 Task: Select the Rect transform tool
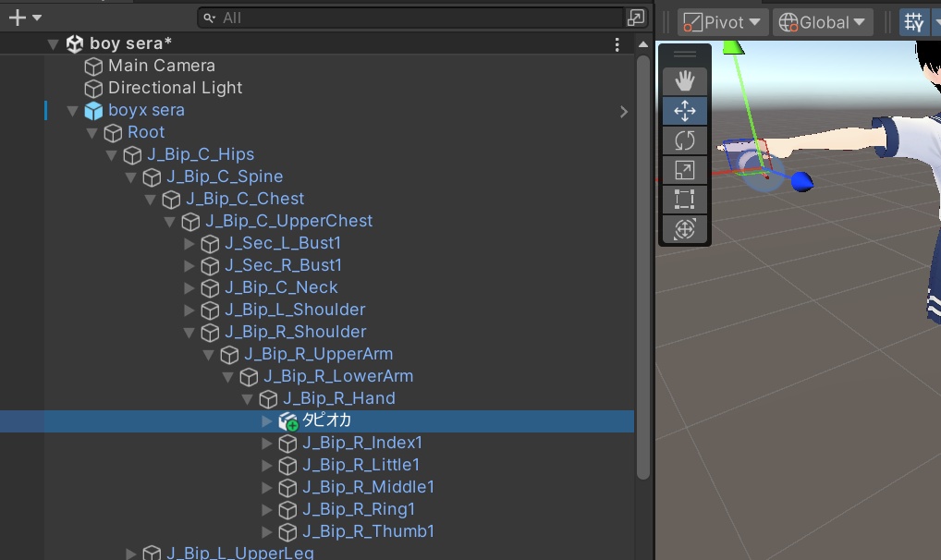click(685, 200)
